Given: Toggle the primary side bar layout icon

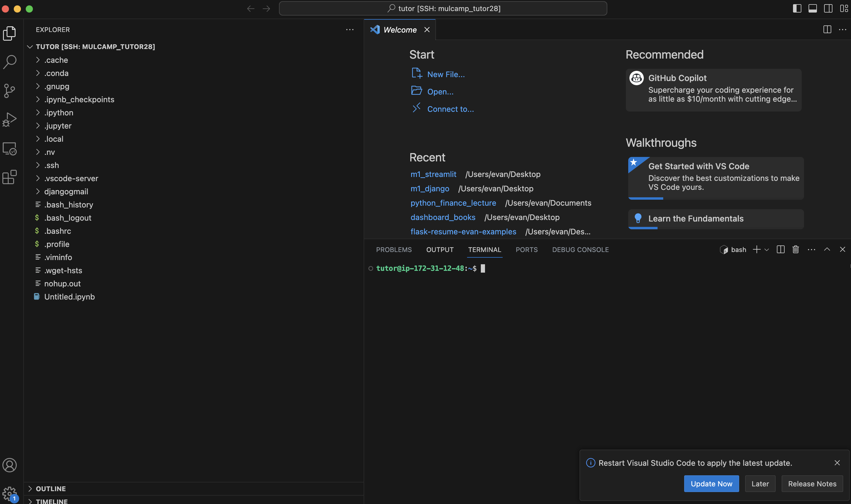Looking at the screenshot, I should pos(797,8).
